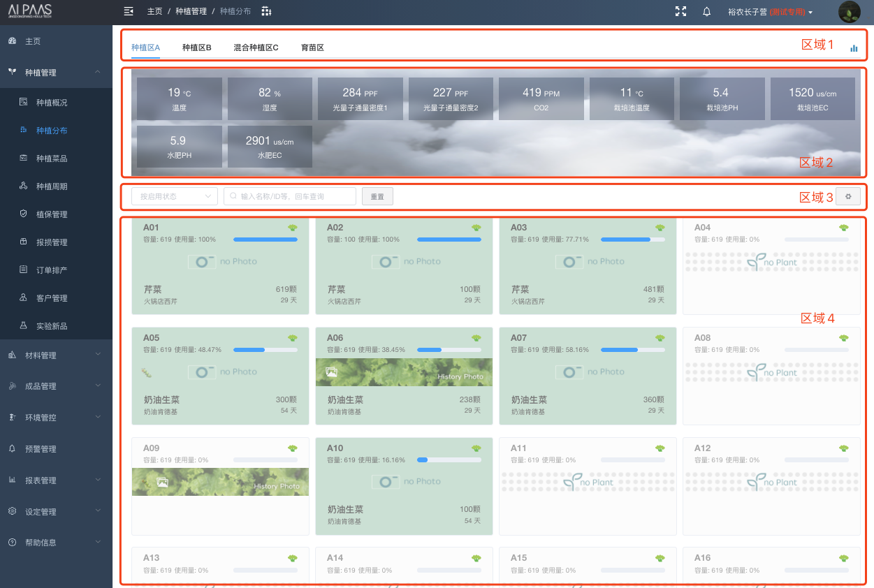Click the gear settings button in the filter row
Image resolution: width=874 pixels, height=588 pixels.
pyautogui.click(x=848, y=196)
